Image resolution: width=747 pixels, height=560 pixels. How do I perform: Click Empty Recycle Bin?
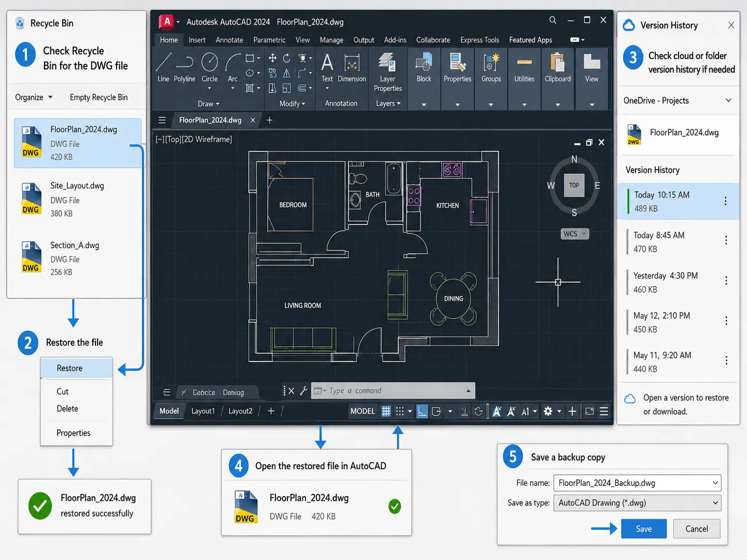click(x=99, y=97)
